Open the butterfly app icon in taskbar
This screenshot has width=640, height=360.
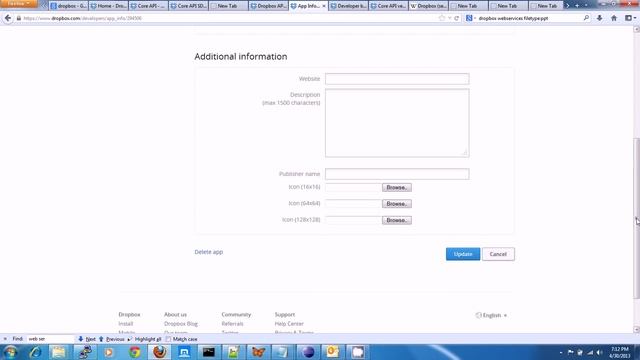pyautogui.click(x=258, y=352)
